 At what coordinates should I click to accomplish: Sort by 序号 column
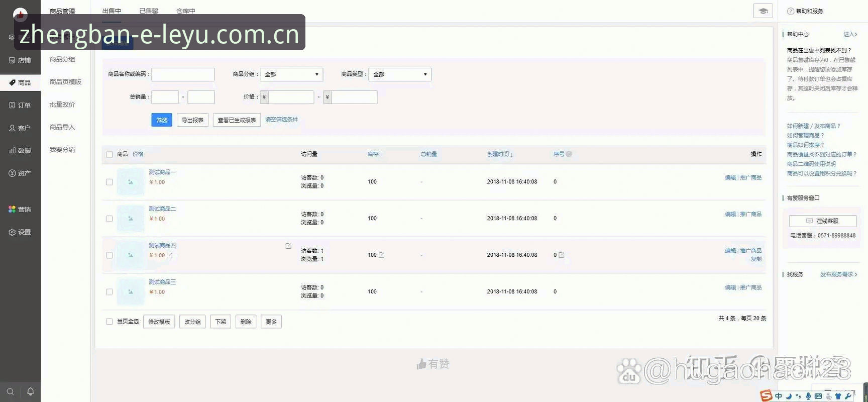click(559, 154)
